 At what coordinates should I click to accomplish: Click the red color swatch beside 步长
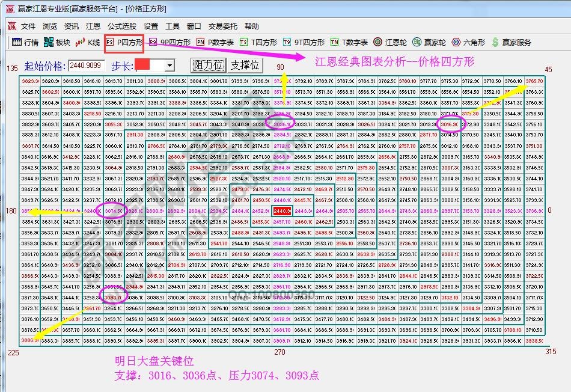coord(143,65)
